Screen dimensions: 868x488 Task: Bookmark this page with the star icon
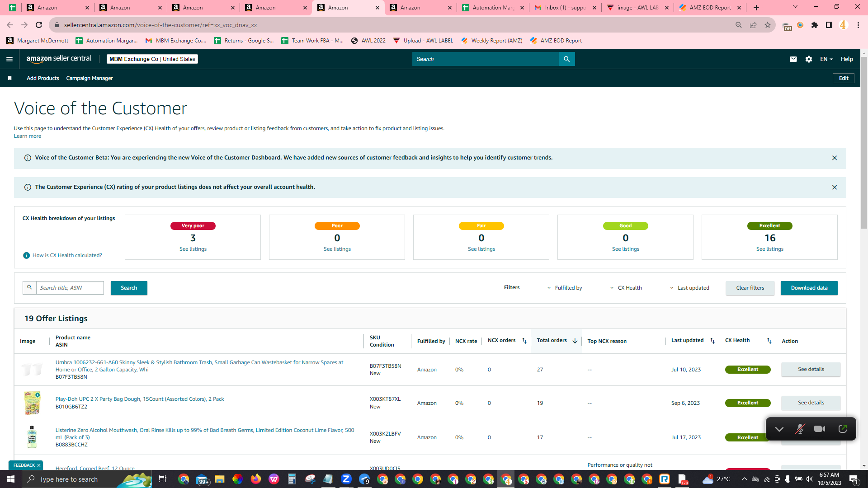(x=768, y=25)
